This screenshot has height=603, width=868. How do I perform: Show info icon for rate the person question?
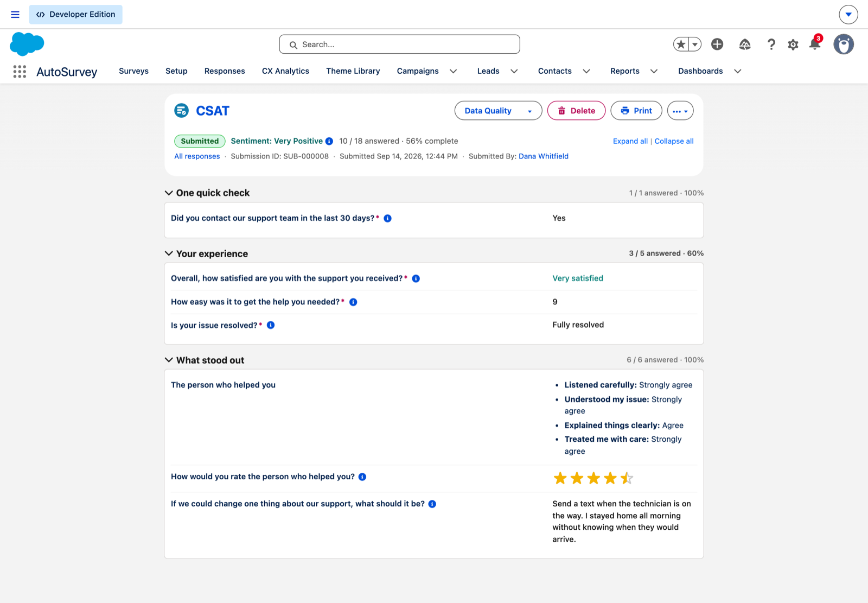[362, 477]
